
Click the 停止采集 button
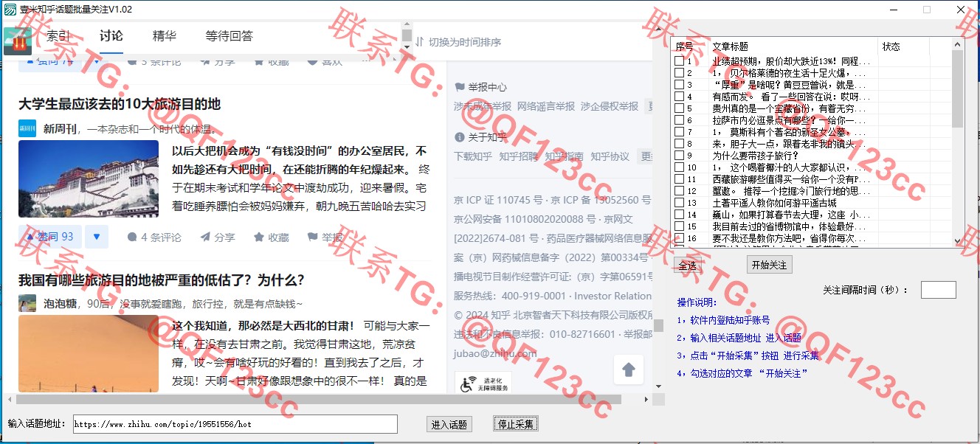click(x=516, y=424)
